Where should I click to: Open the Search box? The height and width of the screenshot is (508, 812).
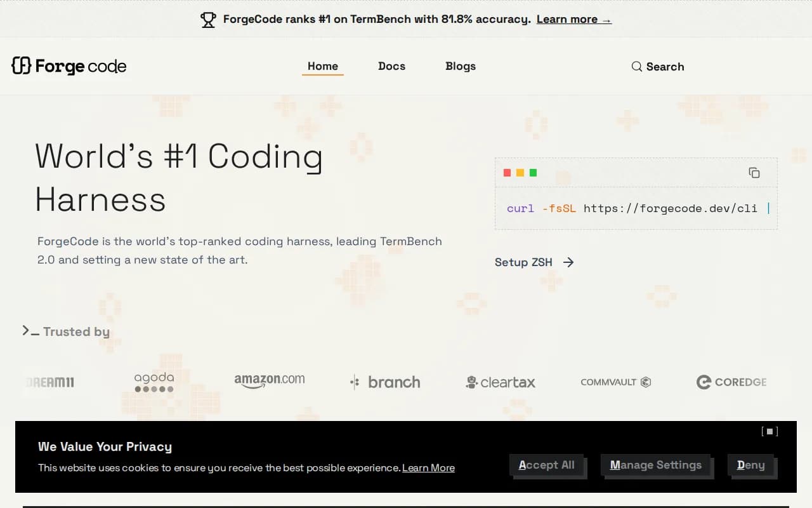pos(658,67)
